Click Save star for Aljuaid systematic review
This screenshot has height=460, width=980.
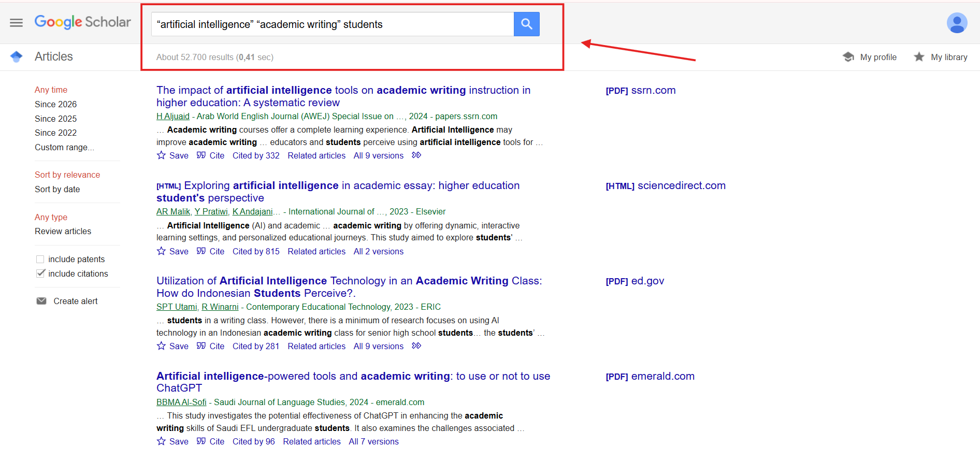click(x=162, y=155)
